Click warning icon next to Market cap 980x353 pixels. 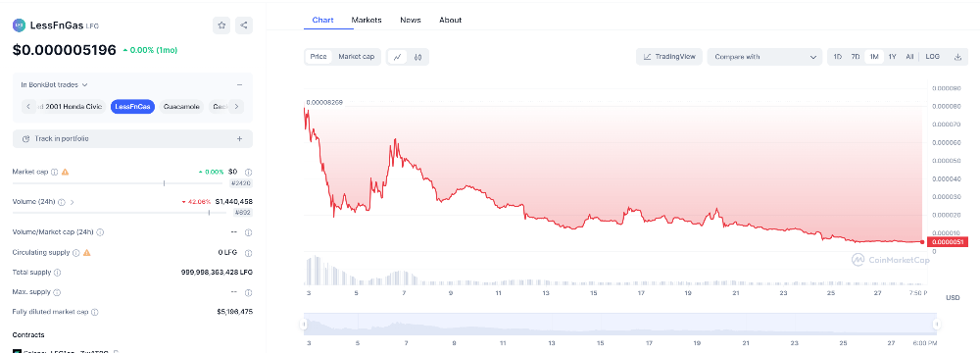click(65, 172)
